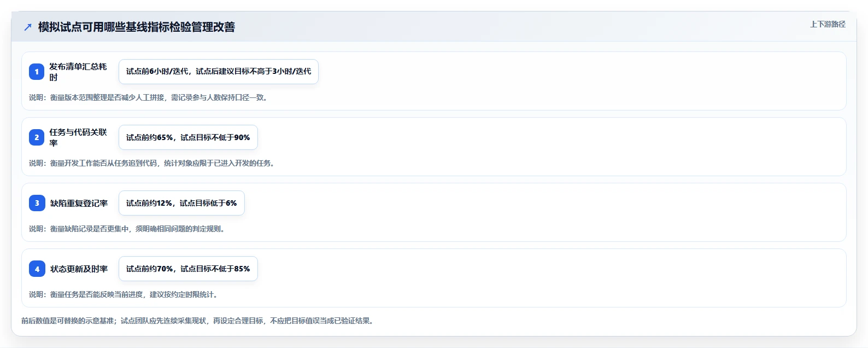
Task: Click the 试点前约12% target value box
Action: [181, 203]
